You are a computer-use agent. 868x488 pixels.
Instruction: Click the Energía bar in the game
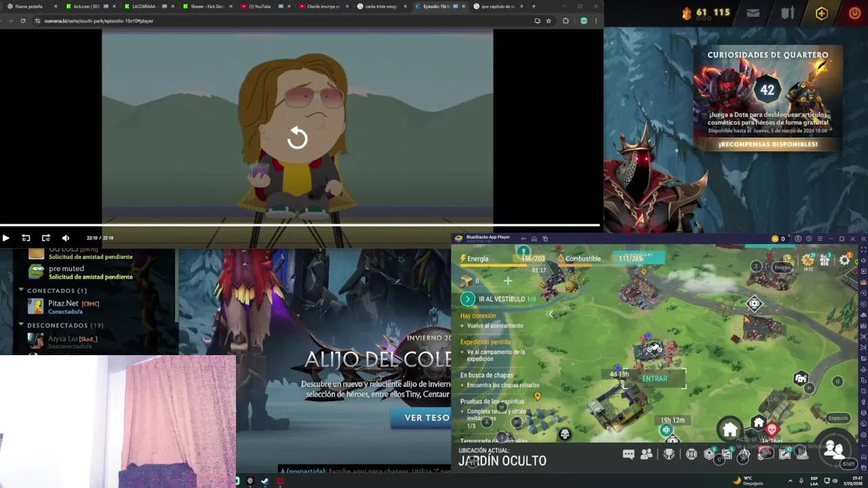click(x=503, y=259)
